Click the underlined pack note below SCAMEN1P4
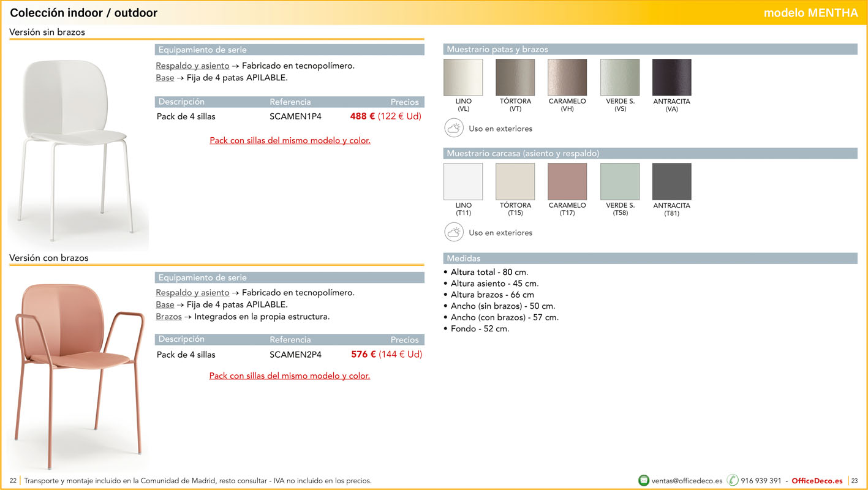The image size is (868, 490). (290, 140)
